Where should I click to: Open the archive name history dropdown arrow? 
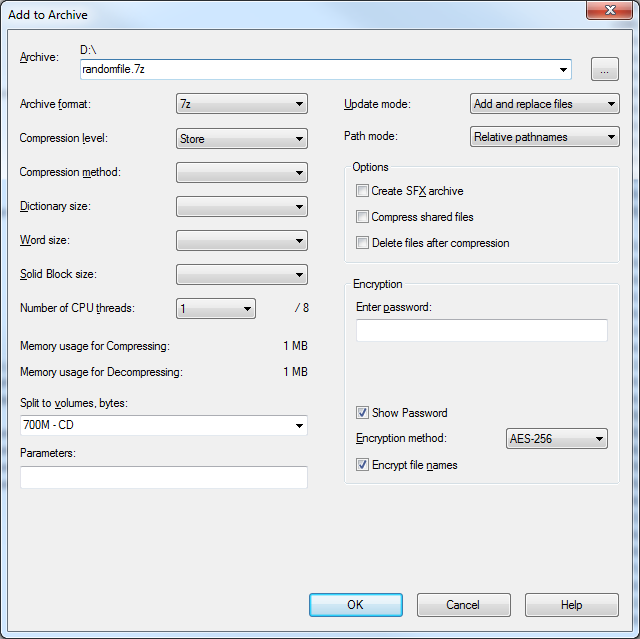tap(563, 70)
